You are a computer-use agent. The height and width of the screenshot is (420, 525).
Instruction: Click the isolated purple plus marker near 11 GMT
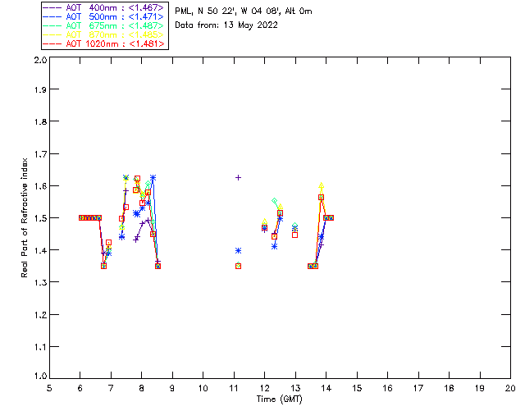[x=238, y=177]
